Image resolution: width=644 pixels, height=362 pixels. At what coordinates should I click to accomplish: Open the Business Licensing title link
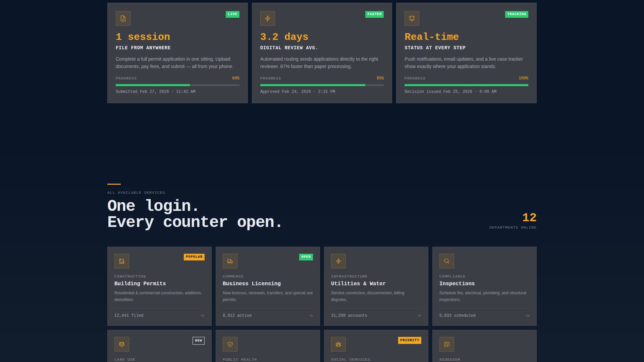(x=252, y=284)
